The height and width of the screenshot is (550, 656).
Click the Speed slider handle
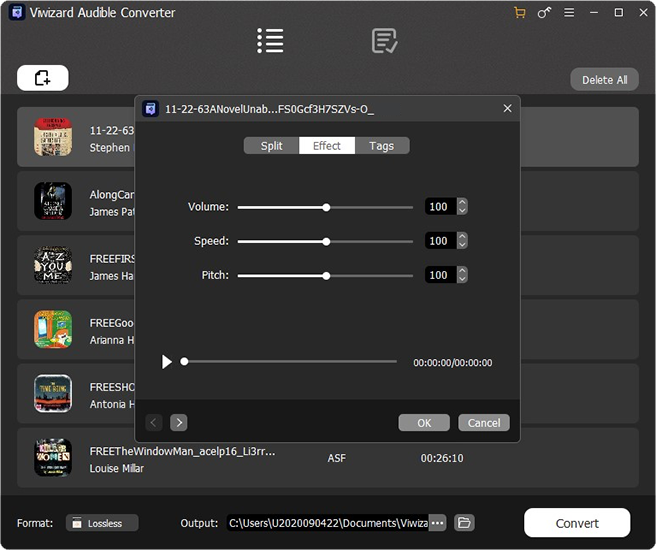[x=326, y=241]
